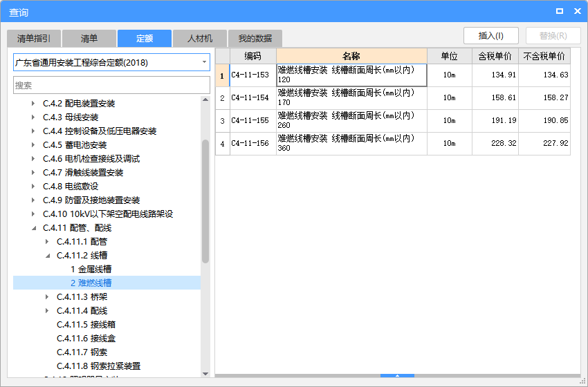Expand the C.4.5 蓄电池安装 node
Screen dimensions: 588x387
[33, 144]
